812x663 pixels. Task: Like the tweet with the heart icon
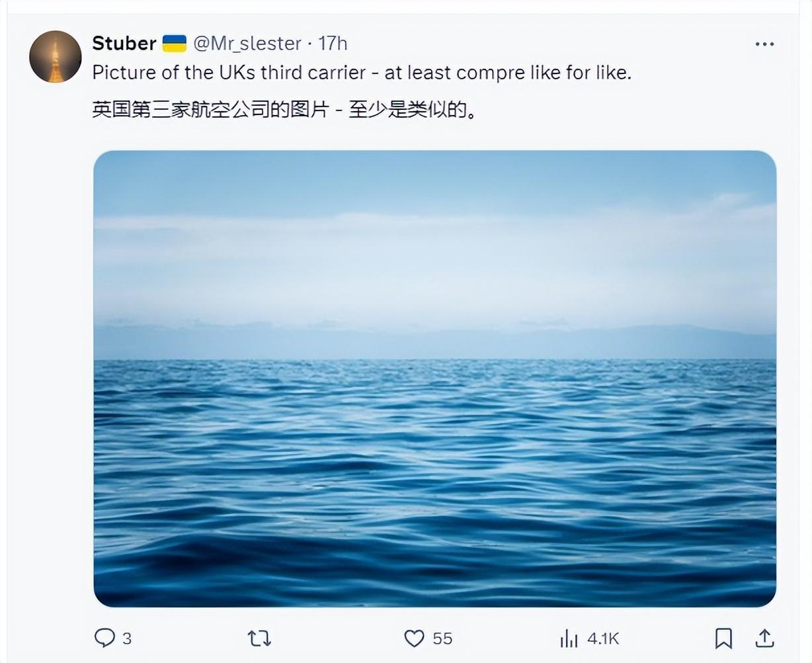pyautogui.click(x=414, y=638)
